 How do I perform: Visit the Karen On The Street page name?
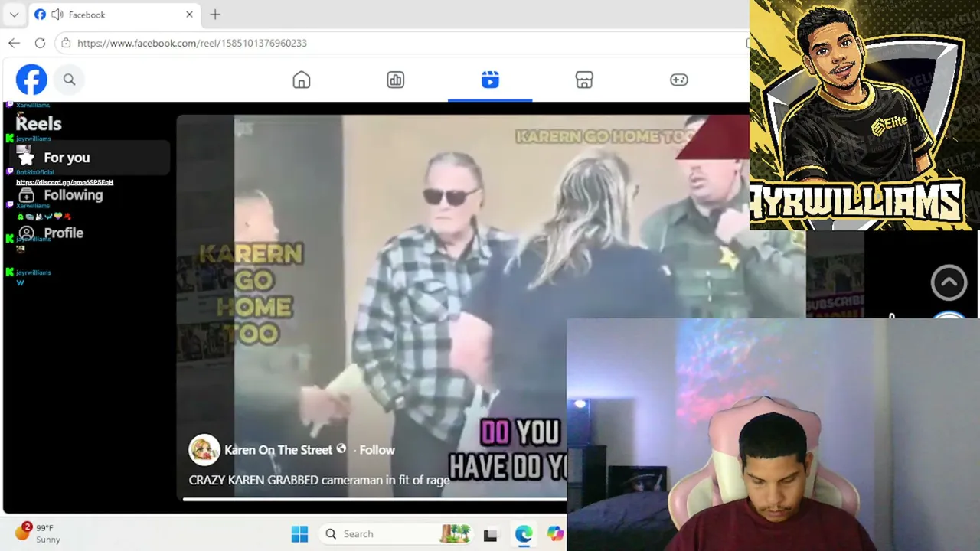pos(278,450)
